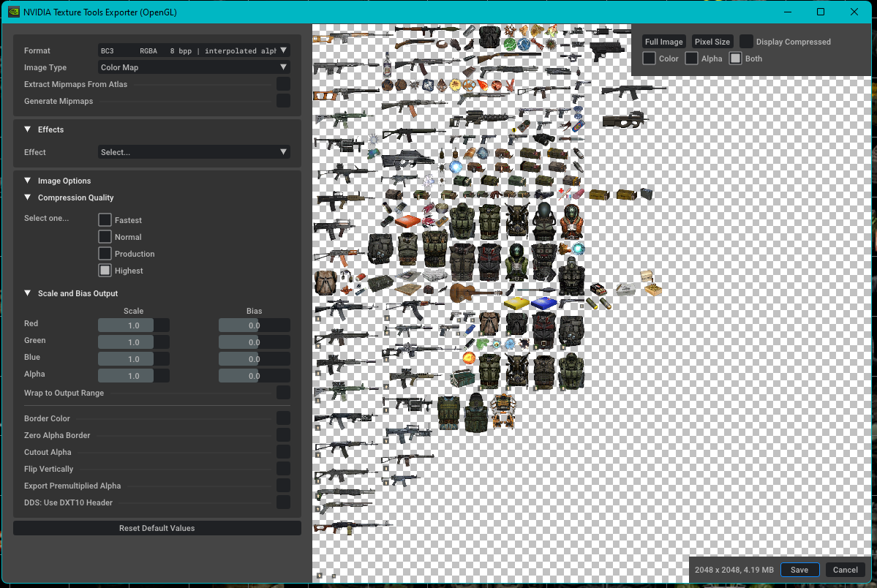Click the orange life raft sprite
The width and height of the screenshot is (877, 588).
point(408,221)
